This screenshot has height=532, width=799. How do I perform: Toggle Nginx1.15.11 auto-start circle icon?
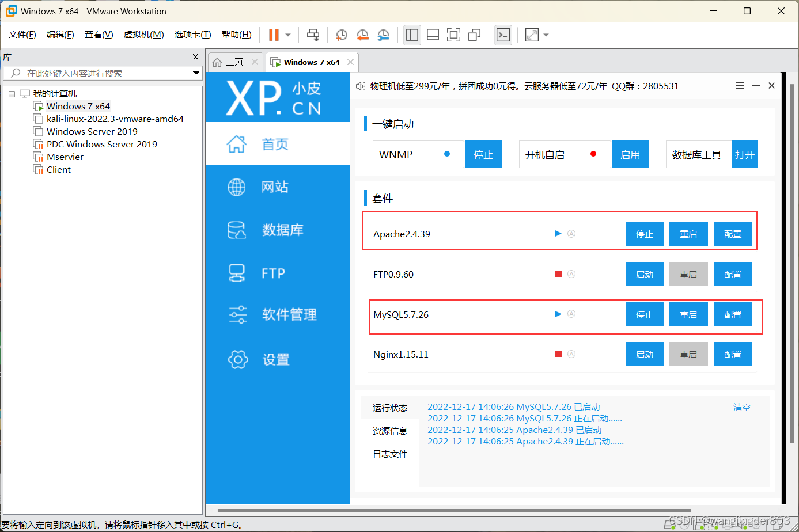[x=571, y=354]
